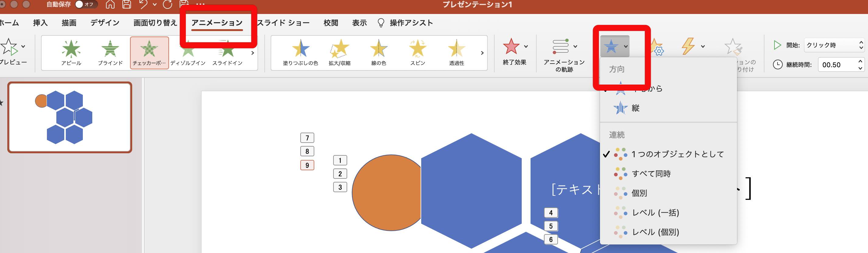The image size is (868, 253).
Task: Apply the 線の色 emphasis effect
Action: 379,53
